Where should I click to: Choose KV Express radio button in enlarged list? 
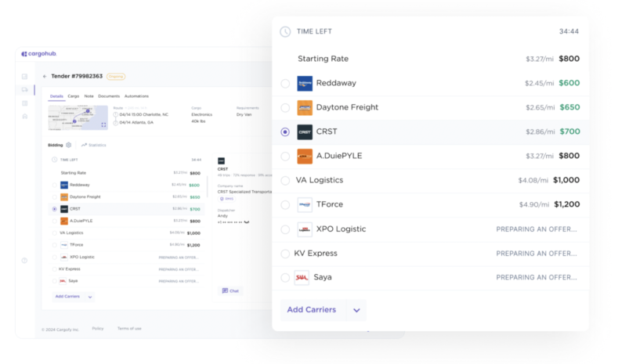tap(285, 254)
